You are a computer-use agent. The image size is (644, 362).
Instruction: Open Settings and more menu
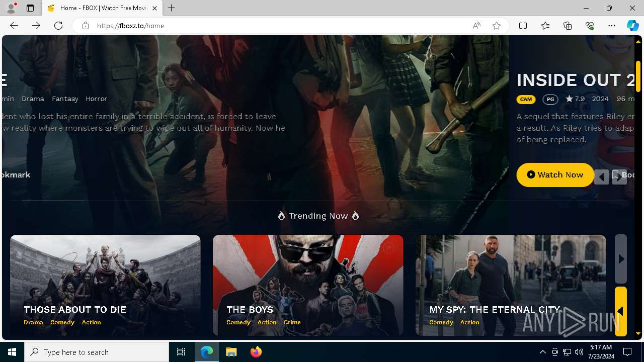612,26
